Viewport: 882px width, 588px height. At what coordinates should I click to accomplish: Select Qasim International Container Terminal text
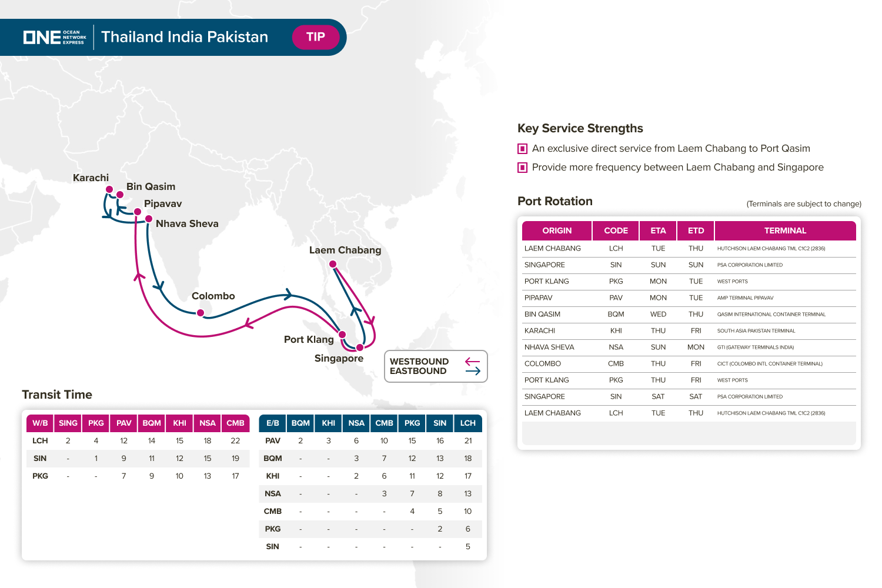click(771, 315)
